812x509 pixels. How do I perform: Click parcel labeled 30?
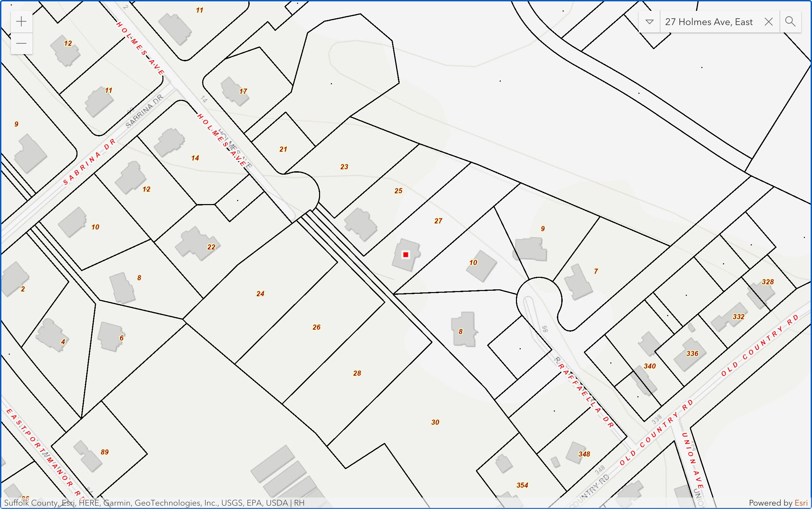click(x=435, y=422)
